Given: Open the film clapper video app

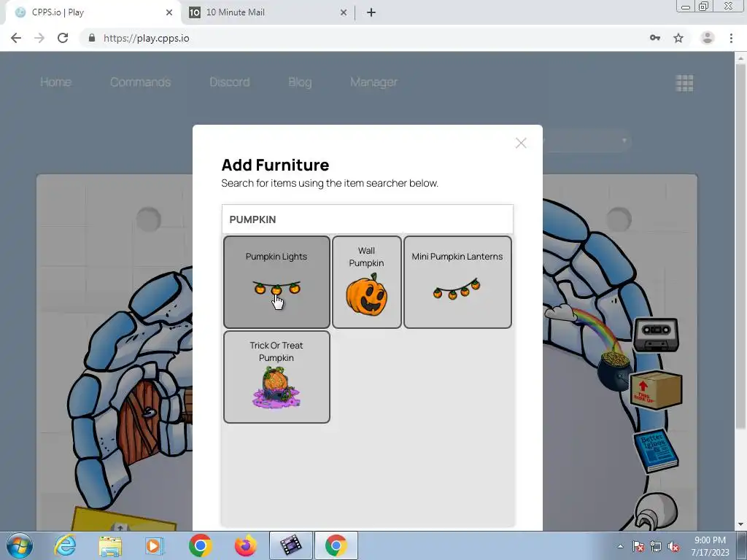Looking at the screenshot, I should coord(291,545).
